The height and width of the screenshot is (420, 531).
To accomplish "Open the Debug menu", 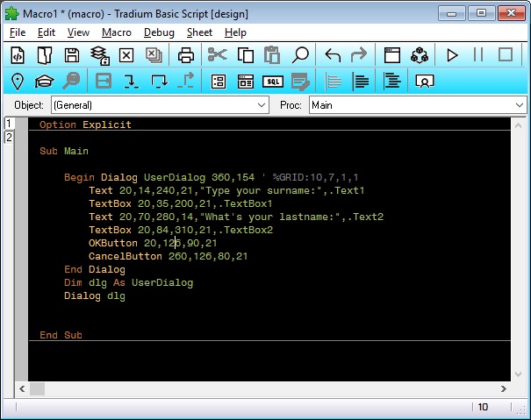I will [x=159, y=32].
